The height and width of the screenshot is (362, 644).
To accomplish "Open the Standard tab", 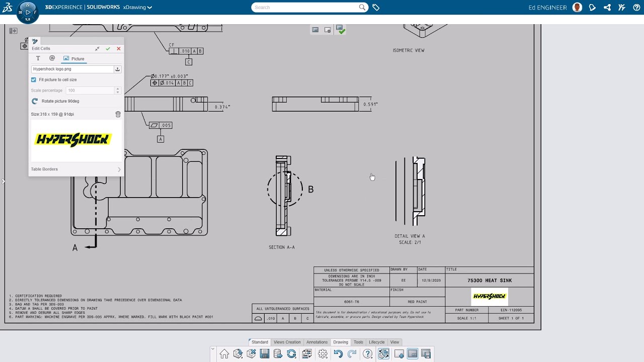I will tap(260, 342).
